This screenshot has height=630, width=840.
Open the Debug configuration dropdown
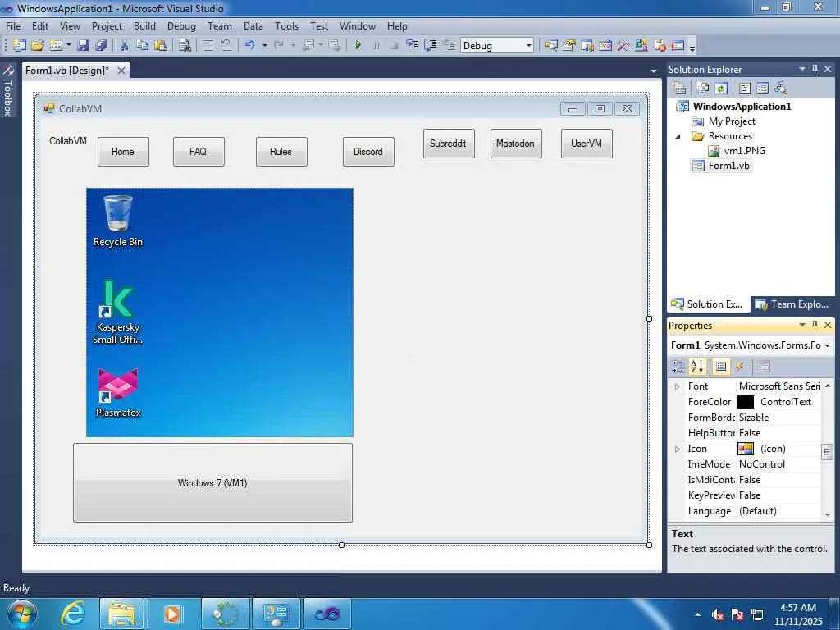(529, 46)
